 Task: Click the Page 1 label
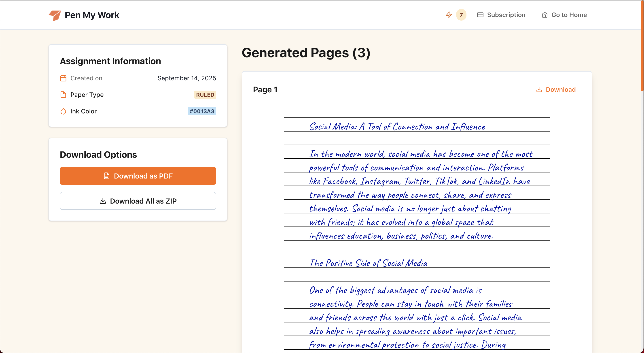[265, 89]
